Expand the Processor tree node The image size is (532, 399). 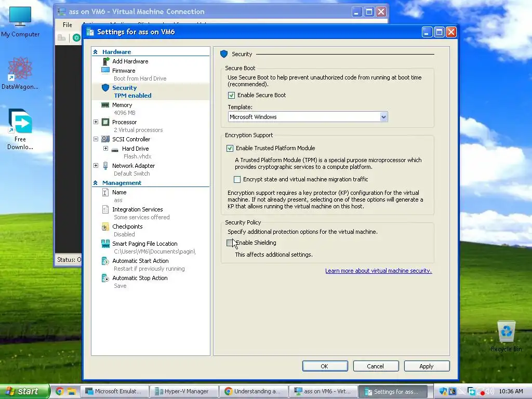point(96,122)
